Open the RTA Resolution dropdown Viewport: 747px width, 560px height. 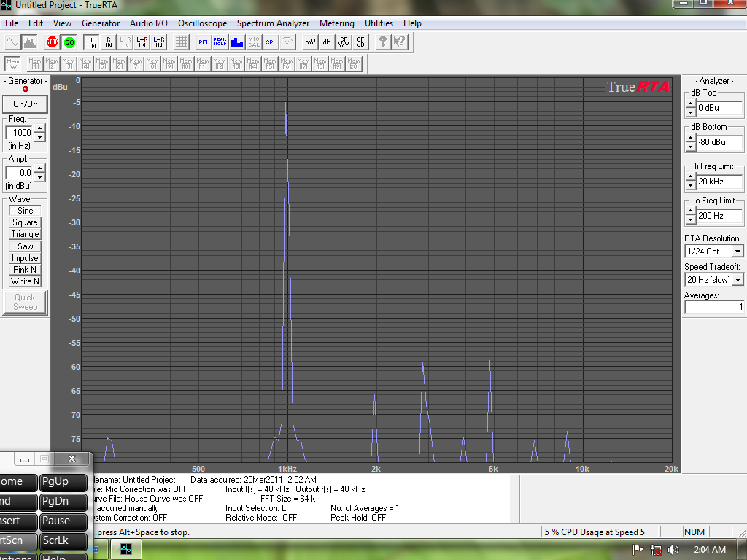click(x=738, y=252)
